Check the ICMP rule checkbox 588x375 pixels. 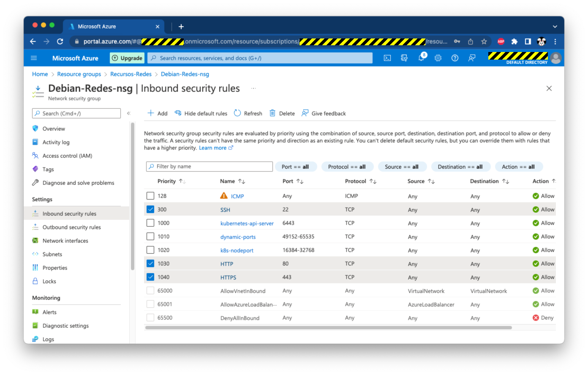150,196
